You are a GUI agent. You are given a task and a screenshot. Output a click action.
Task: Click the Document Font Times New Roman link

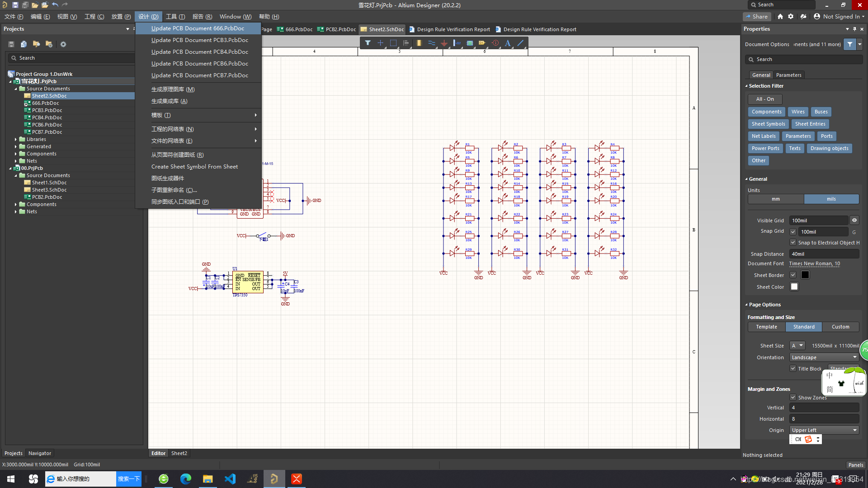[815, 264]
